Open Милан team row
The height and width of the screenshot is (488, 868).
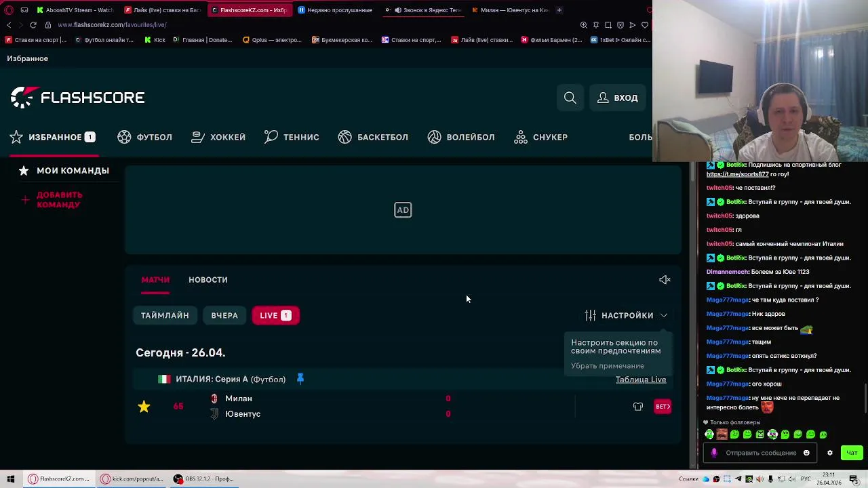pyautogui.click(x=239, y=399)
